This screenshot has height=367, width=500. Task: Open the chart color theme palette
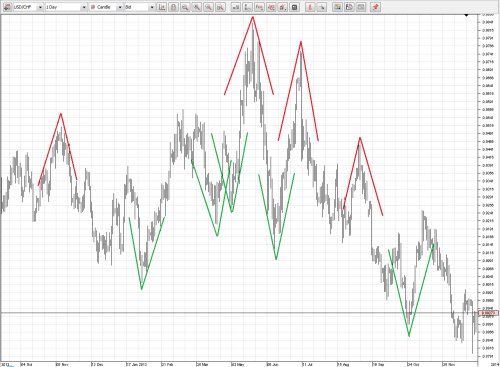tap(337, 7)
